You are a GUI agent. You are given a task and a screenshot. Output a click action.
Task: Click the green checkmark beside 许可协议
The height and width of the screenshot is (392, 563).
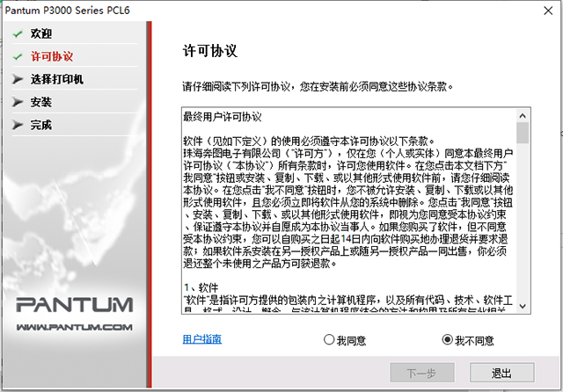(x=18, y=57)
